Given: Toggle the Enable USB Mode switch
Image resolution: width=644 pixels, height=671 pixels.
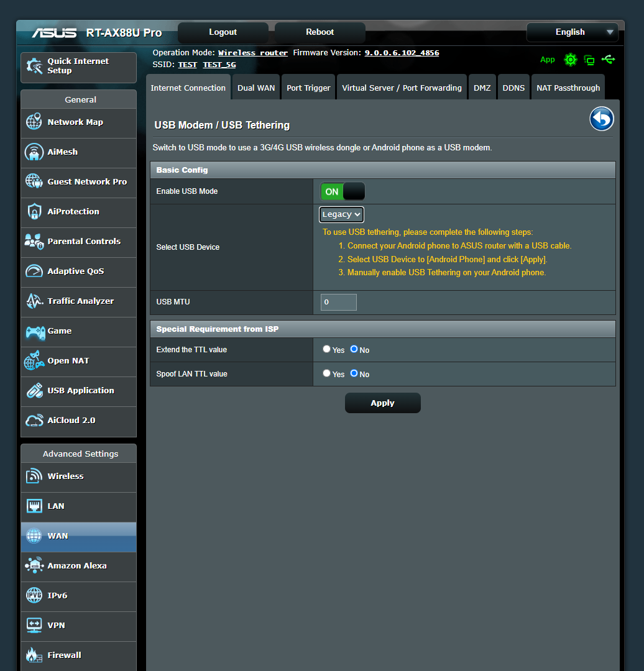Looking at the screenshot, I should click(x=343, y=191).
